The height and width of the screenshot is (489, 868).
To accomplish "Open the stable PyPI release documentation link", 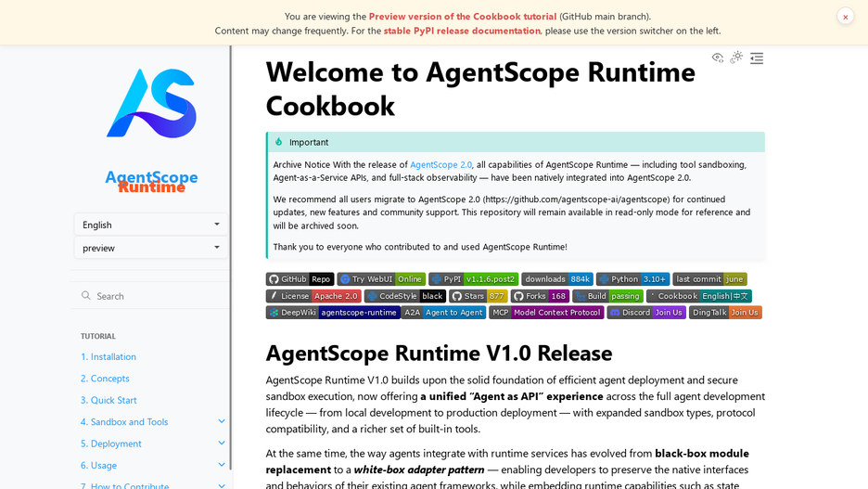I will point(462,31).
